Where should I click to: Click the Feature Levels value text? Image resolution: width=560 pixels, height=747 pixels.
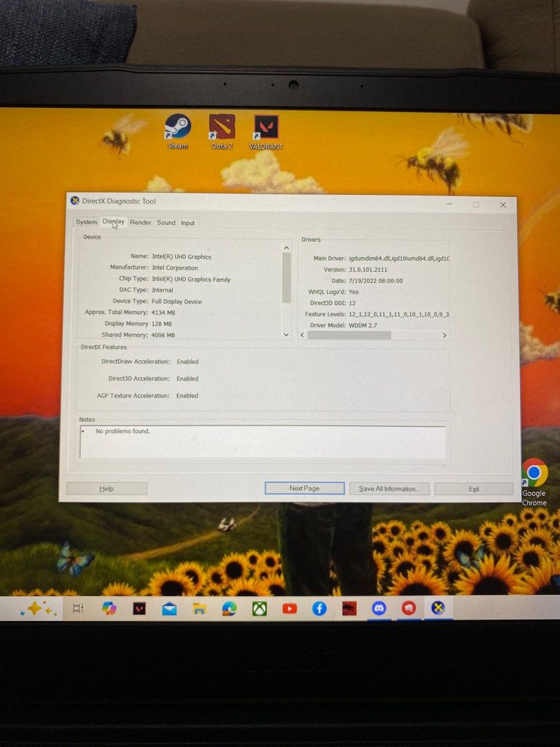(399, 315)
